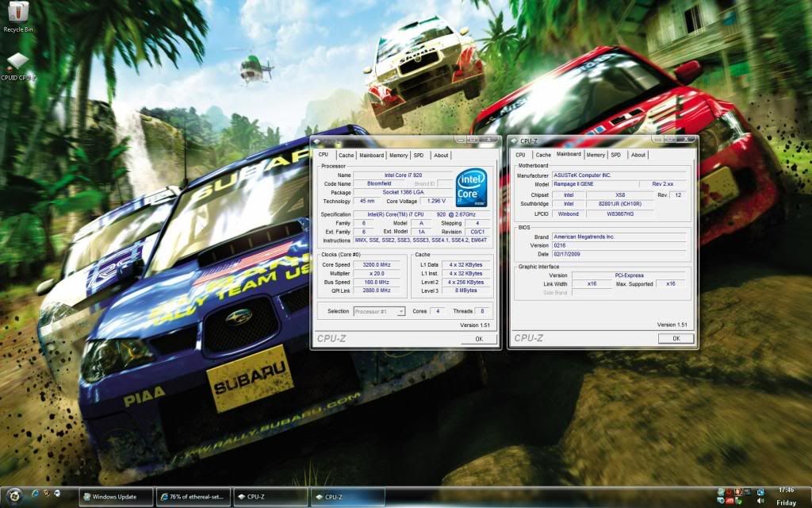This screenshot has height=508, width=812.
Task: Click the Cores value 4
Action: [x=438, y=311]
